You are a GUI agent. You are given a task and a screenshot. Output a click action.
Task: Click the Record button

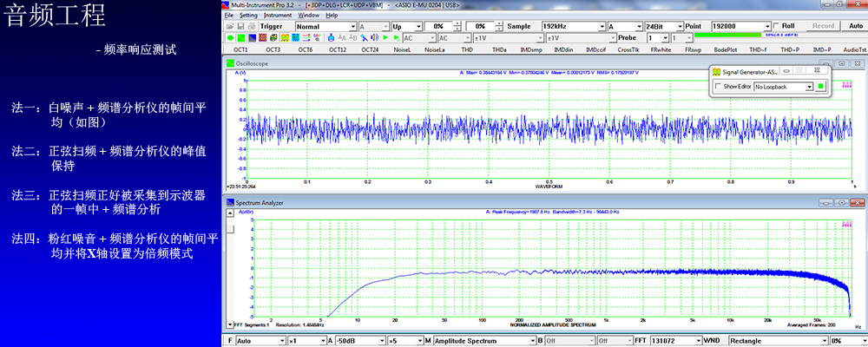coord(823,26)
